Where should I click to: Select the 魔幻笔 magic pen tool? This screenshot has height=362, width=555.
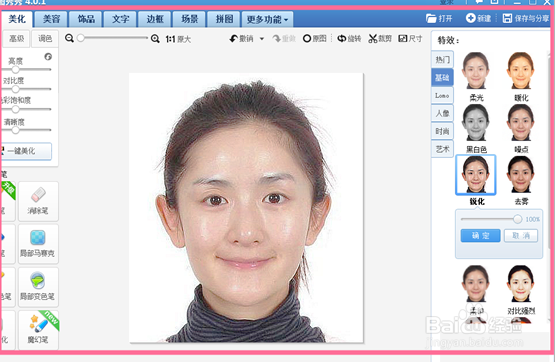[x=38, y=330]
